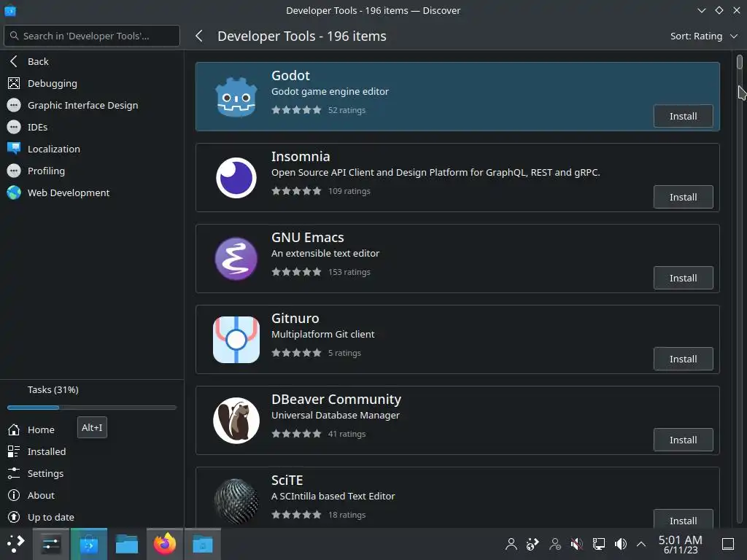Install DBeaver Community

(683, 440)
